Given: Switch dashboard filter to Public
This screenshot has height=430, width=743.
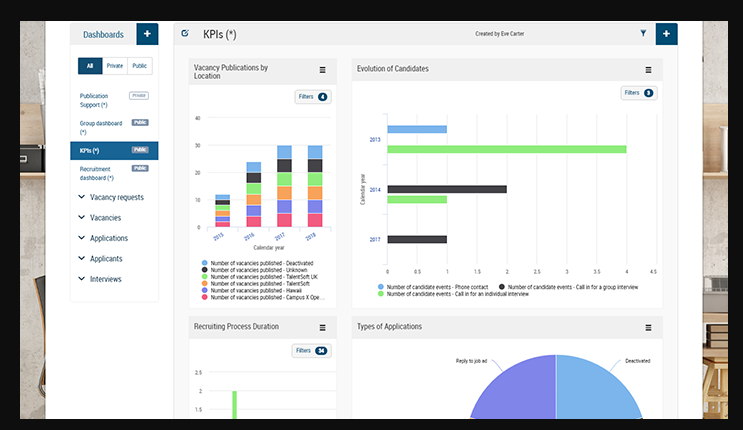Looking at the screenshot, I should 141,67.
